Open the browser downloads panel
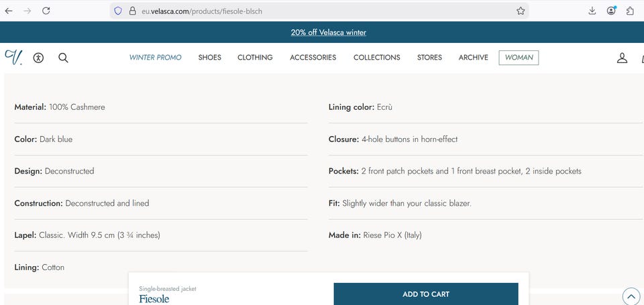The height and width of the screenshot is (305, 644). pos(592,11)
